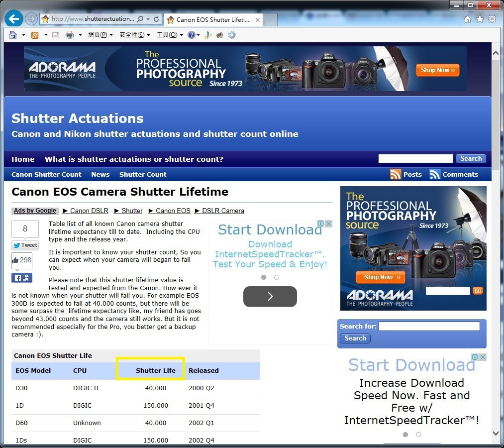Close the lower-right Start Download ad
504x448 pixels.
pos(483,357)
